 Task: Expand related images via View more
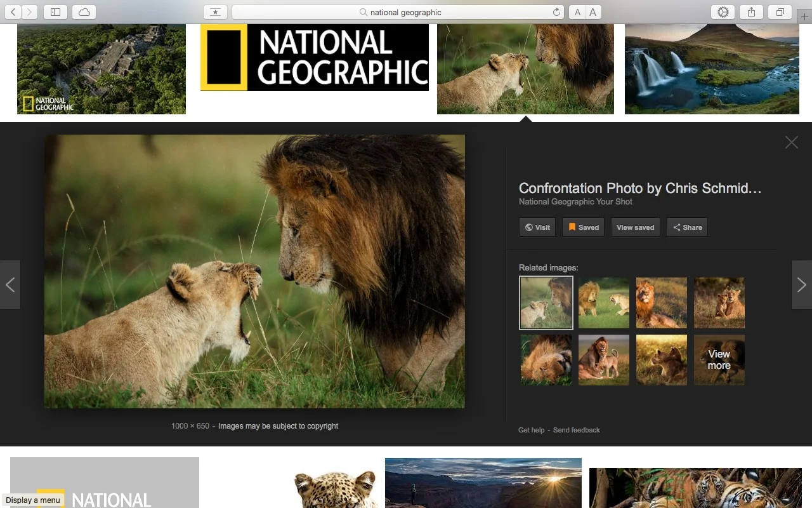719,360
